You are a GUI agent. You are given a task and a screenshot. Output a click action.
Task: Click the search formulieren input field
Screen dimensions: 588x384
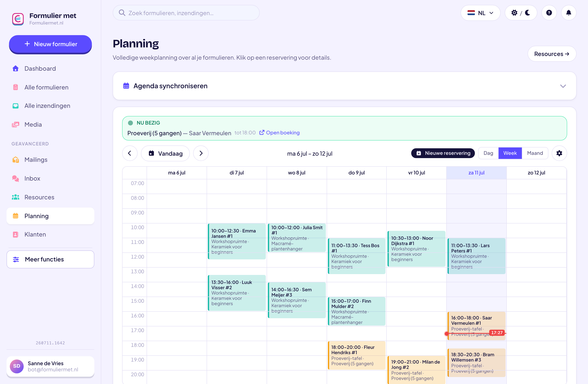pos(186,13)
